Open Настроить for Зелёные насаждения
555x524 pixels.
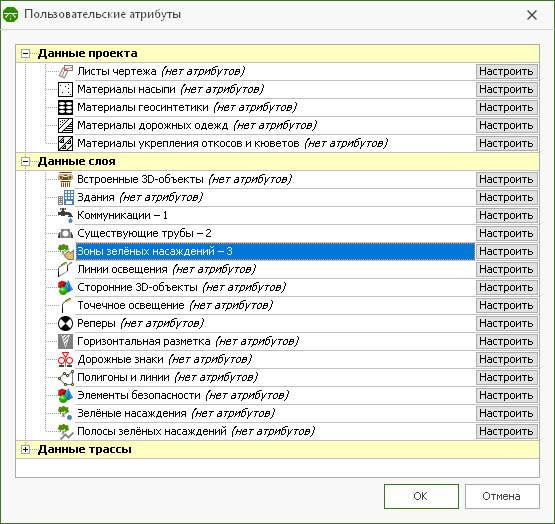tap(507, 414)
